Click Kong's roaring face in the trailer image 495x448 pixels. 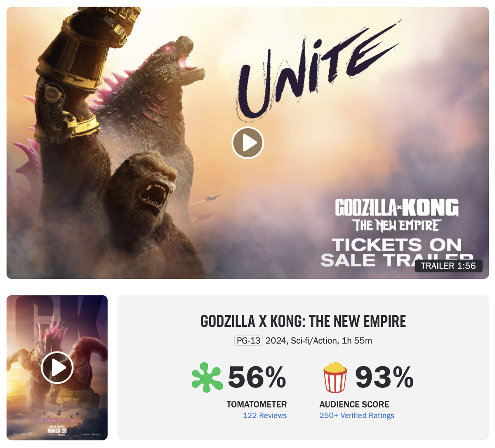click(x=146, y=182)
